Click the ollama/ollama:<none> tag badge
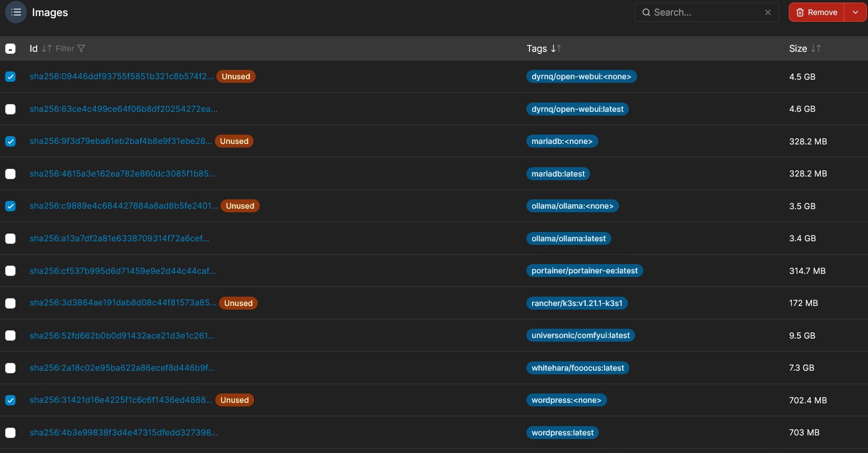Screen dimensions: 868x453 click(x=572, y=206)
